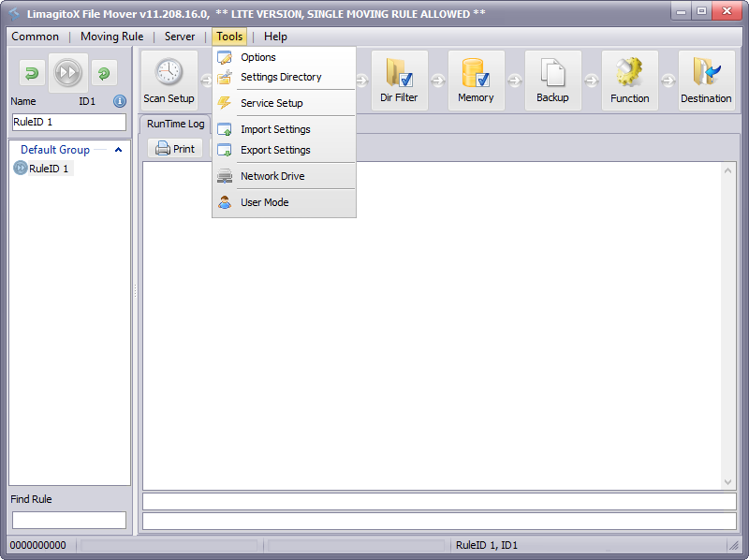Click the User Mode person icon
The width and height of the screenshot is (749, 560).
pos(225,202)
